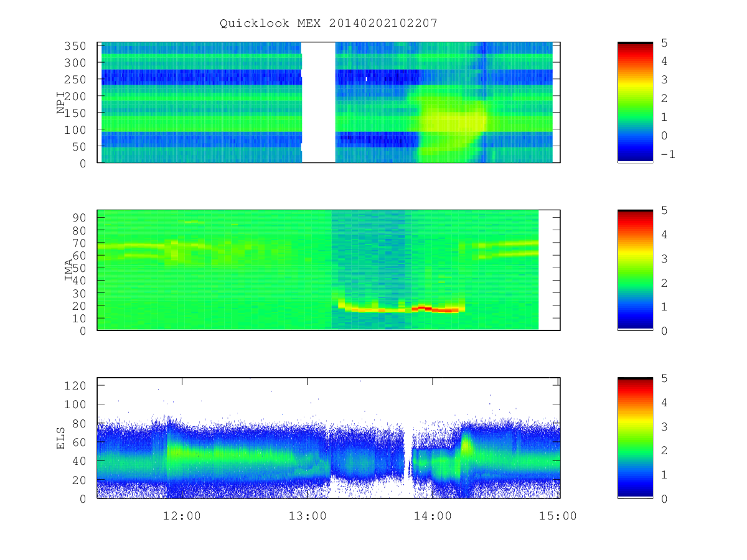Click the IMA panel color scale bar
This screenshot has width=747, height=560.
pyautogui.click(x=635, y=269)
